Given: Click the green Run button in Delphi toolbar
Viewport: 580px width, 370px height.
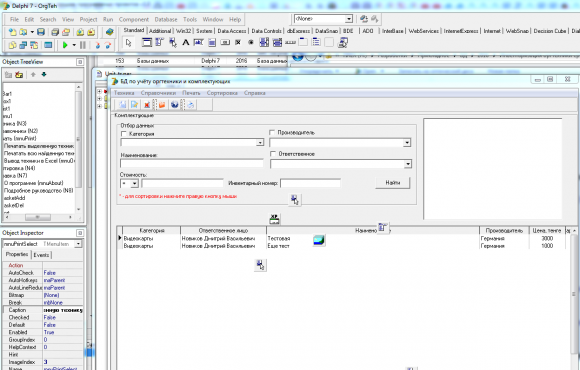Looking at the screenshot, I should pos(65,45).
